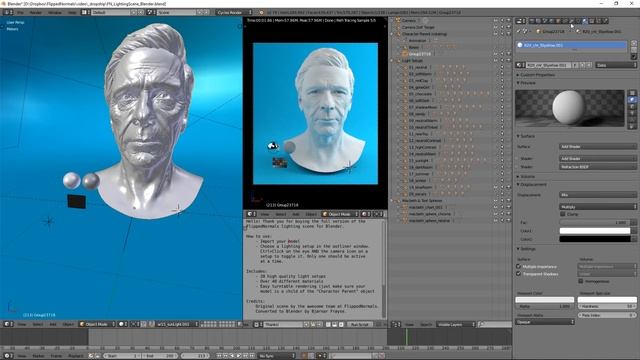640x360 pixels.
Task: Toggle Homogeneous volume checkbox
Action: point(581,281)
